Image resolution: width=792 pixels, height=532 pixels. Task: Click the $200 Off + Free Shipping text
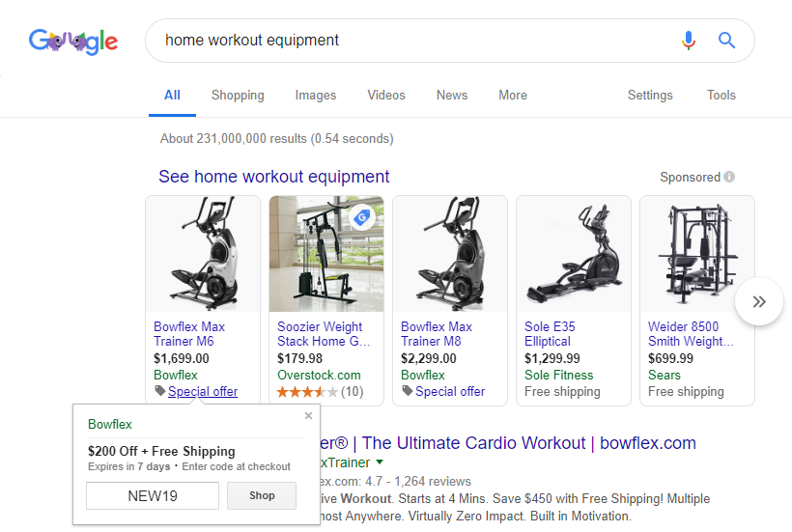click(x=161, y=451)
